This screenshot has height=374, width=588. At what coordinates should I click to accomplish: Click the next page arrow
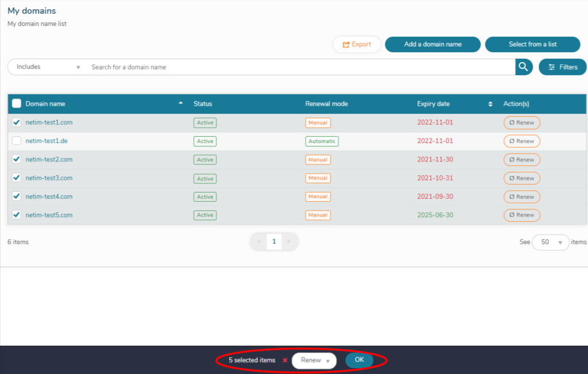pyautogui.click(x=289, y=242)
